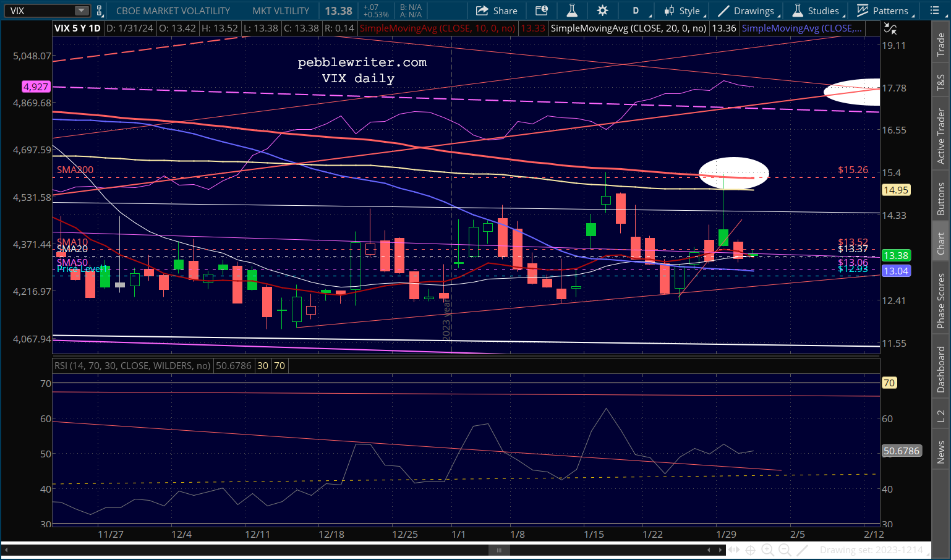Click the instrument info card icon

point(542,11)
